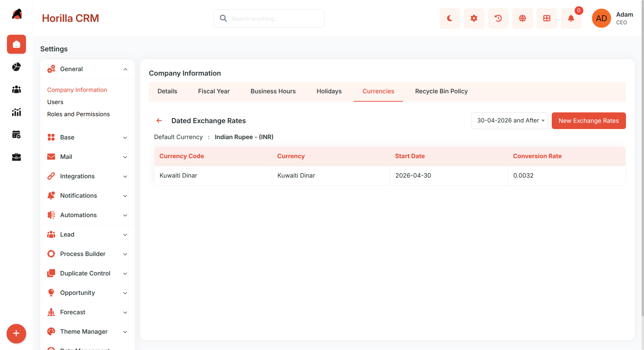
Task: Open the people group sidebar icon
Action: point(16,89)
